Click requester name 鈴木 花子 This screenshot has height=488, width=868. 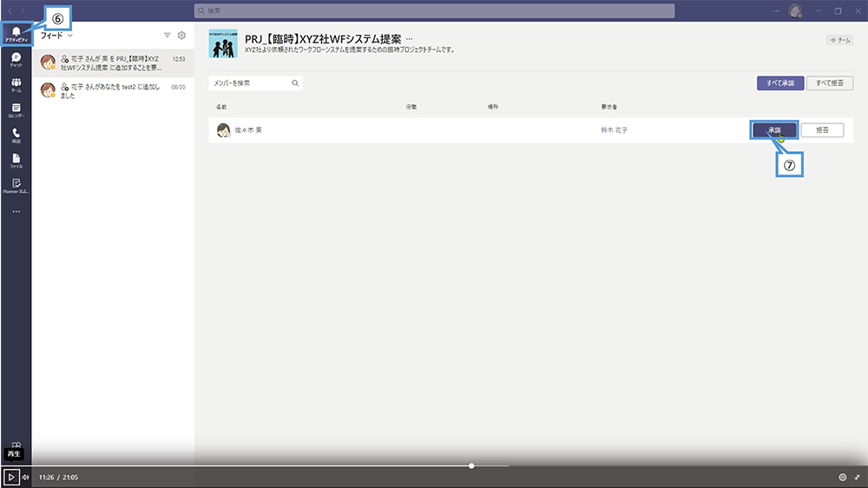[x=615, y=130]
